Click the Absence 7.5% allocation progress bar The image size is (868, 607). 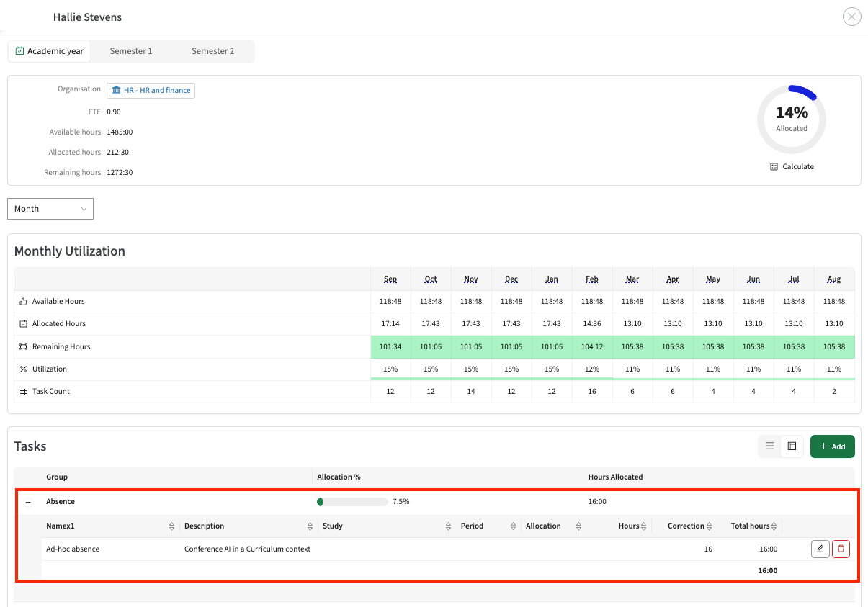(352, 502)
